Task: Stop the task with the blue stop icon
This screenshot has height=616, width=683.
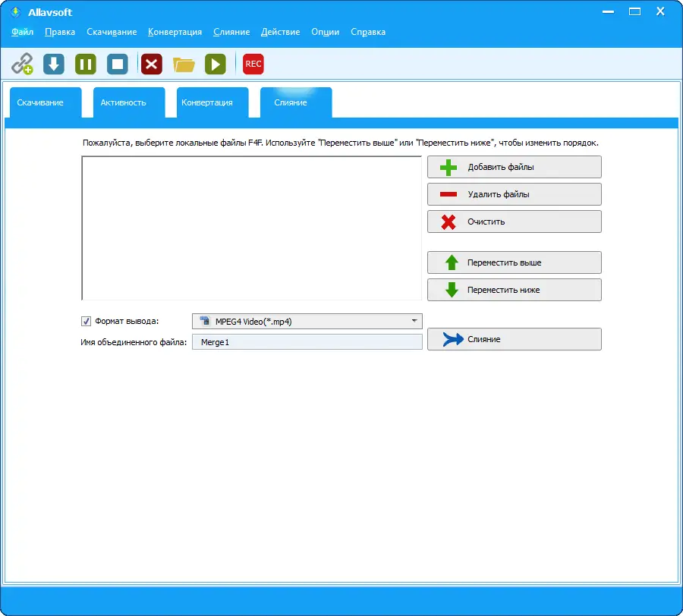Action: [x=117, y=64]
